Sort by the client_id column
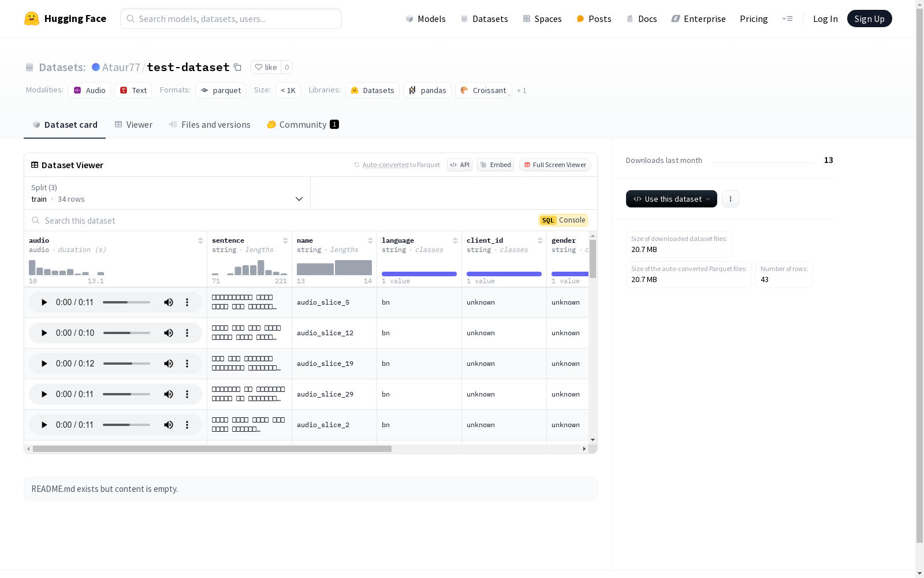The image size is (924, 578). click(540, 240)
